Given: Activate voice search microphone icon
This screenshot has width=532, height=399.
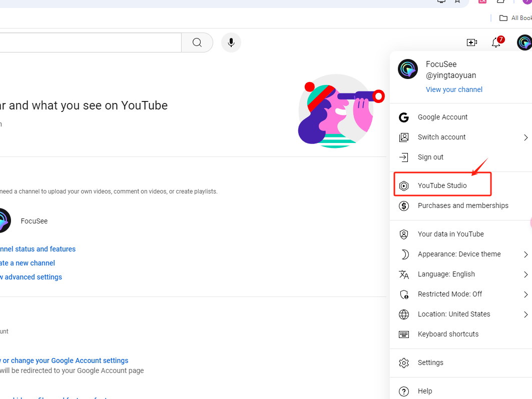Looking at the screenshot, I should [x=231, y=42].
